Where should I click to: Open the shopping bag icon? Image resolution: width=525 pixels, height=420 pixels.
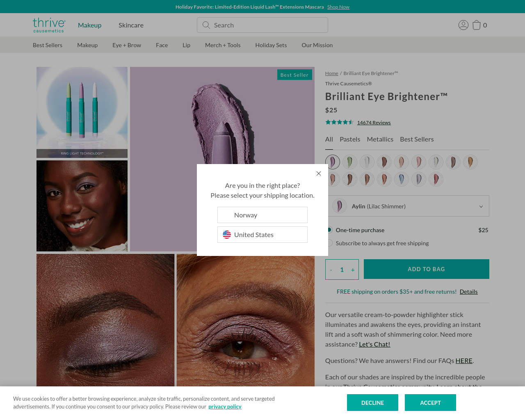[477, 25]
